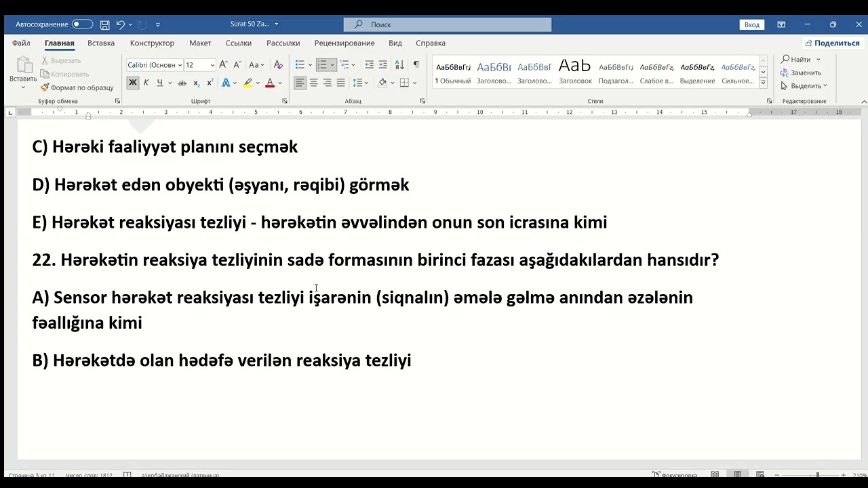The height and width of the screenshot is (488, 868).
Task: Open line spacing options
Action: pos(360,83)
